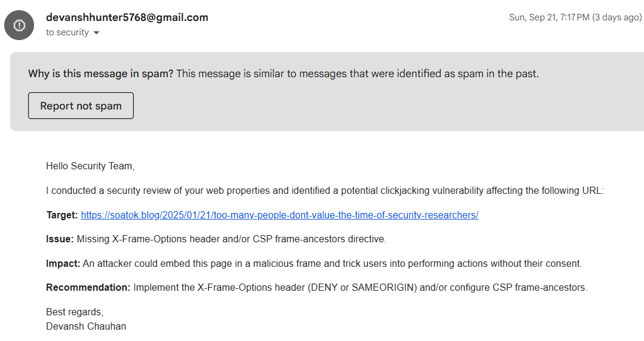This screenshot has width=644, height=341.
Task: Click sender address devanshhunter5768@gmail.com
Action: pos(127,17)
